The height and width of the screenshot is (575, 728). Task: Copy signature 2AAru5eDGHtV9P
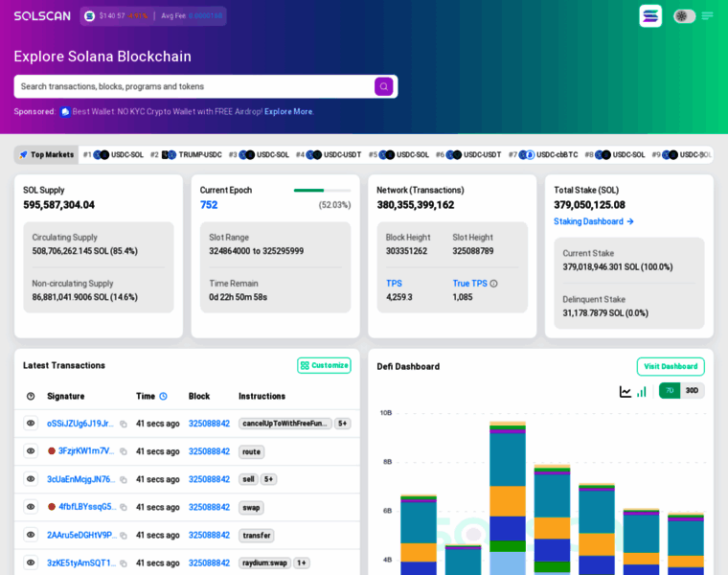(124, 536)
